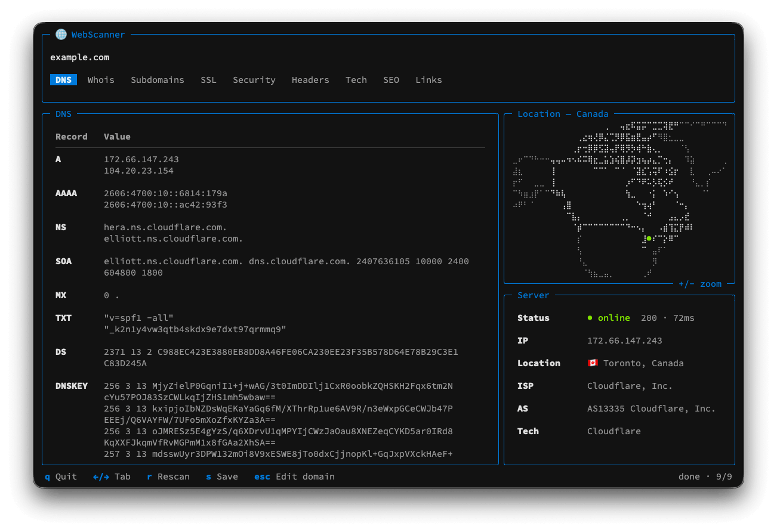The width and height of the screenshot is (777, 532).
Task: Open the Subdomains tab
Action: [158, 80]
